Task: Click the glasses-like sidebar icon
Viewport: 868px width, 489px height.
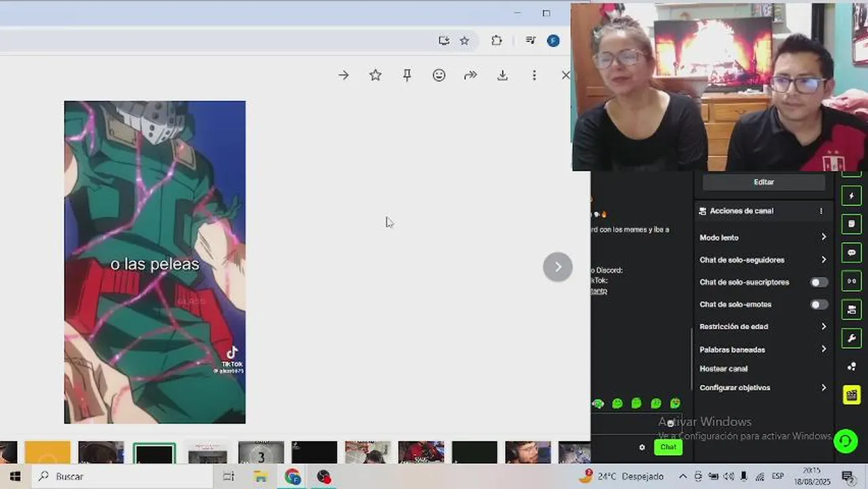Action: (852, 281)
